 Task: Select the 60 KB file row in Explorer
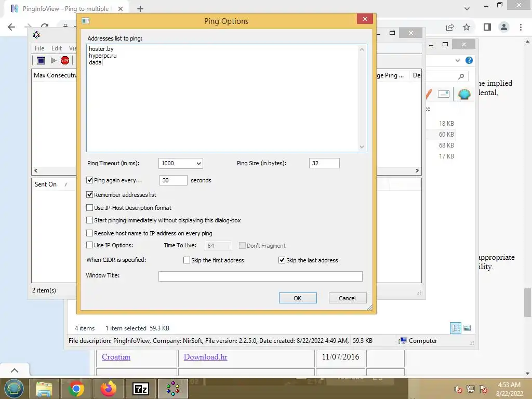tap(442, 135)
